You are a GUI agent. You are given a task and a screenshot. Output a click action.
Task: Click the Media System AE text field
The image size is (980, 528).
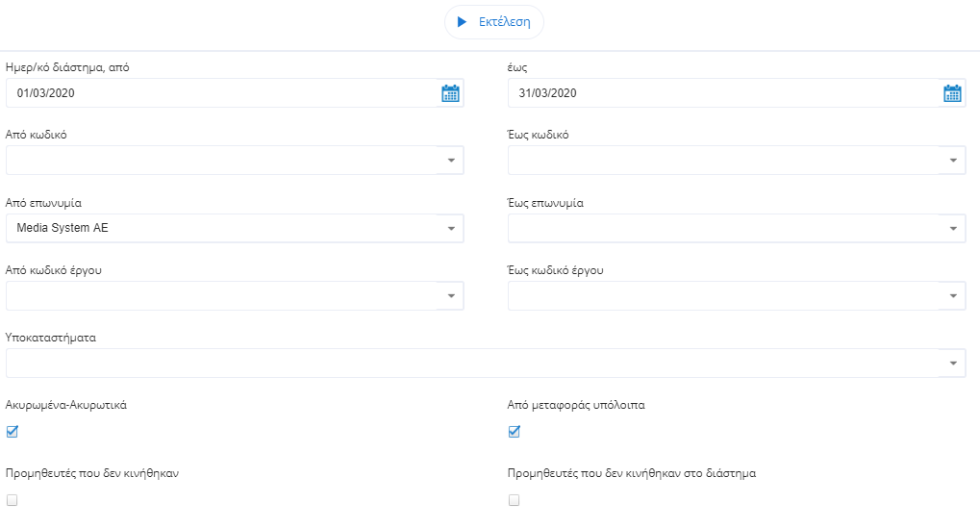coord(221,229)
